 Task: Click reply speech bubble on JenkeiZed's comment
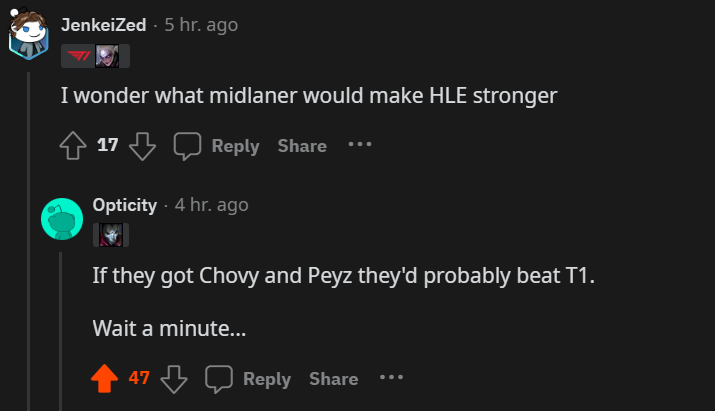click(x=188, y=146)
